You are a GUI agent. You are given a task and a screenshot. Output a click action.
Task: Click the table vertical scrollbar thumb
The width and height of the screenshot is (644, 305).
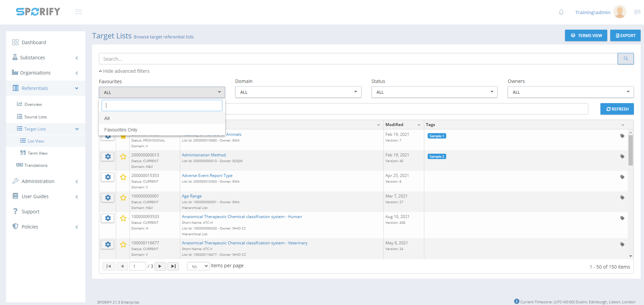[630, 150]
